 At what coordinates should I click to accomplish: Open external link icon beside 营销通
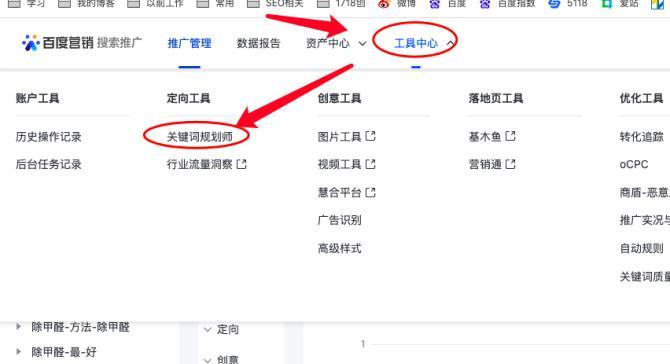[510, 164]
